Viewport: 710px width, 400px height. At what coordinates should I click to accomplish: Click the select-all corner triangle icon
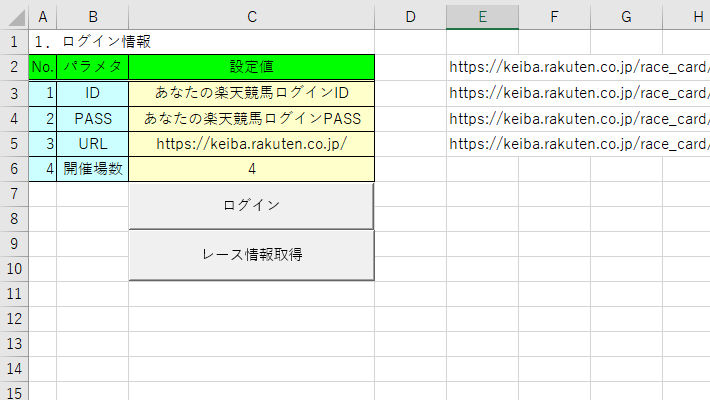point(15,17)
